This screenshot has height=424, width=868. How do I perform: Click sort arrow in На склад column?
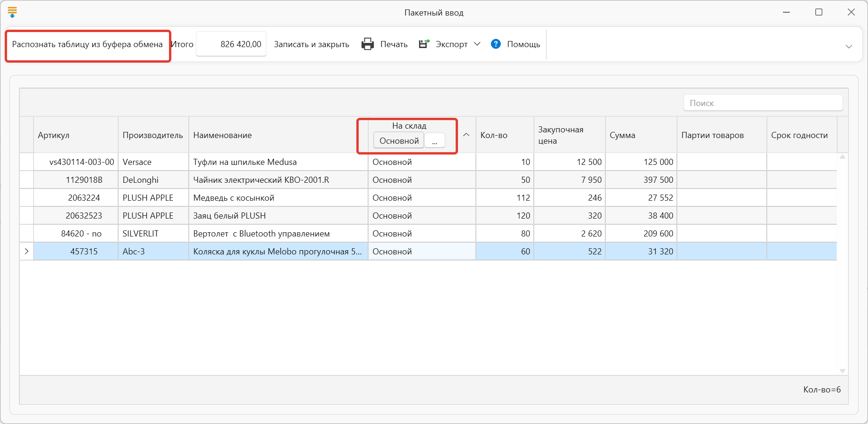(x=466, y=135)
